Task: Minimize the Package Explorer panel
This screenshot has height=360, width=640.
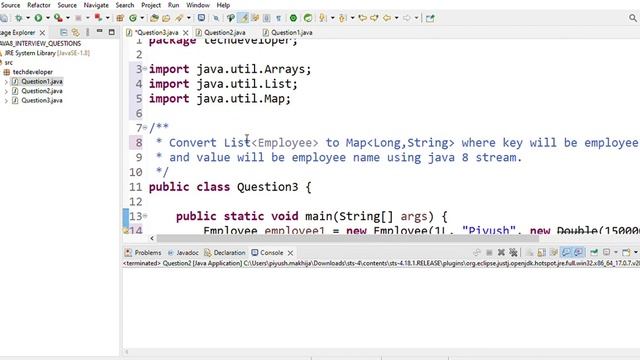Action: coord(100,32)
